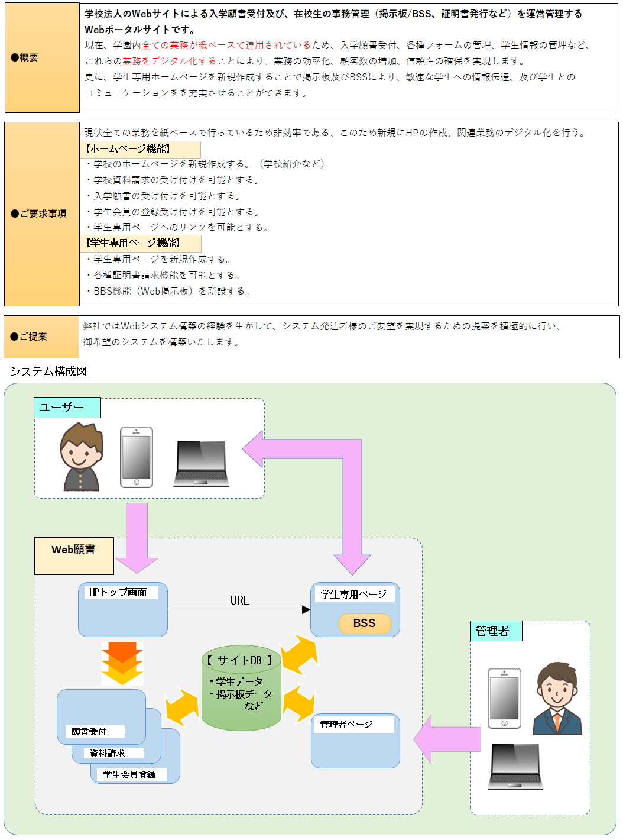The image size is (623, 840).
Task: Select the administrator's smartphone icon
Action: 504,698
